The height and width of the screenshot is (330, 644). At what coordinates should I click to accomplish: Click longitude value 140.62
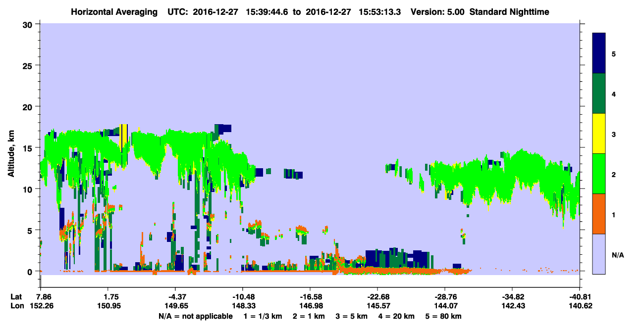click(x=582, y=306)
